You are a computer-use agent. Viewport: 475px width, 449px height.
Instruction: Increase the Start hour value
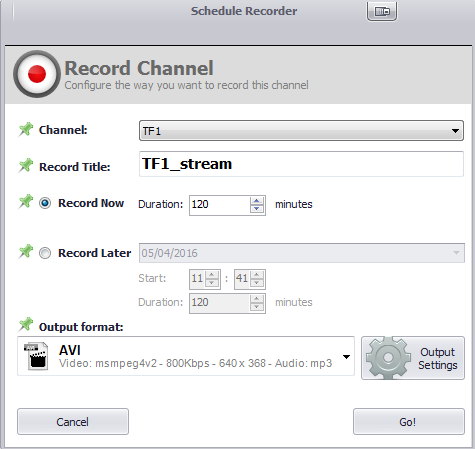point(212,275)
